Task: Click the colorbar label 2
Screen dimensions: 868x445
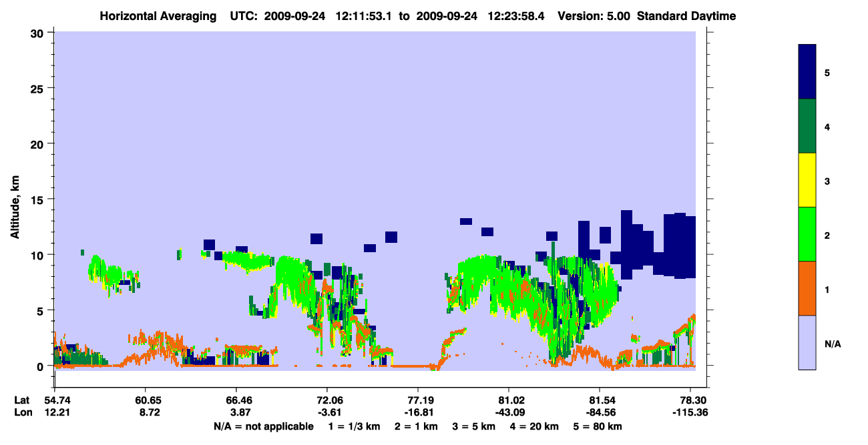Action: point(827,235)
